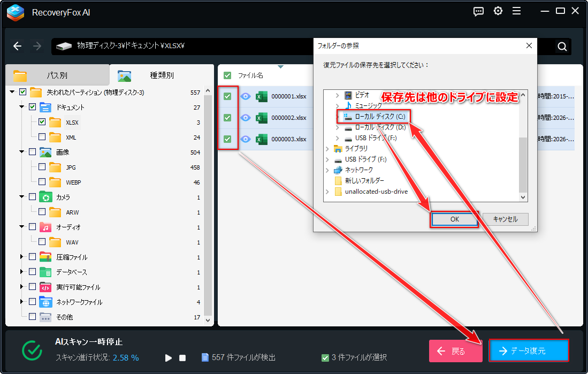588x374 pixels.
Task: Expand the データベース tree node
Action: [22, 272]
